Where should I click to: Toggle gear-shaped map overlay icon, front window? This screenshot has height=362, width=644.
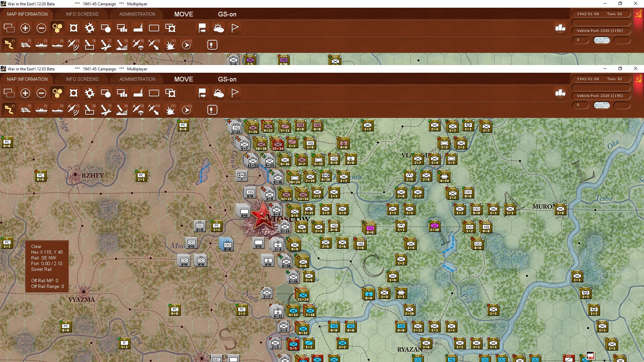(x=90, y=93)
